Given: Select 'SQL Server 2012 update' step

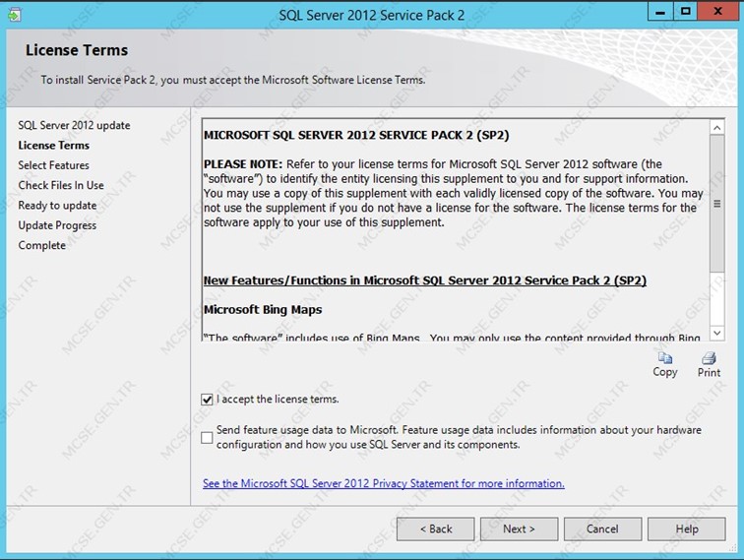Looking at the screenshot, I should (74, 125).
